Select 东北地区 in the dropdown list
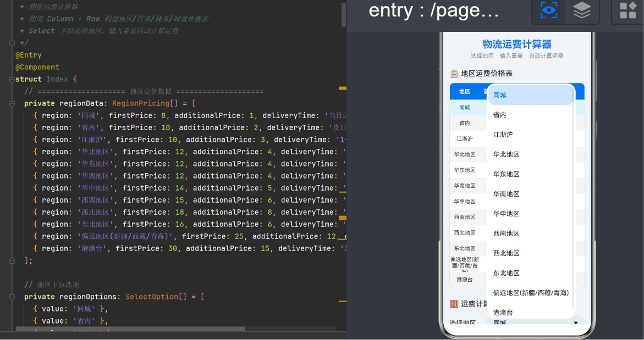 [530, 273]
